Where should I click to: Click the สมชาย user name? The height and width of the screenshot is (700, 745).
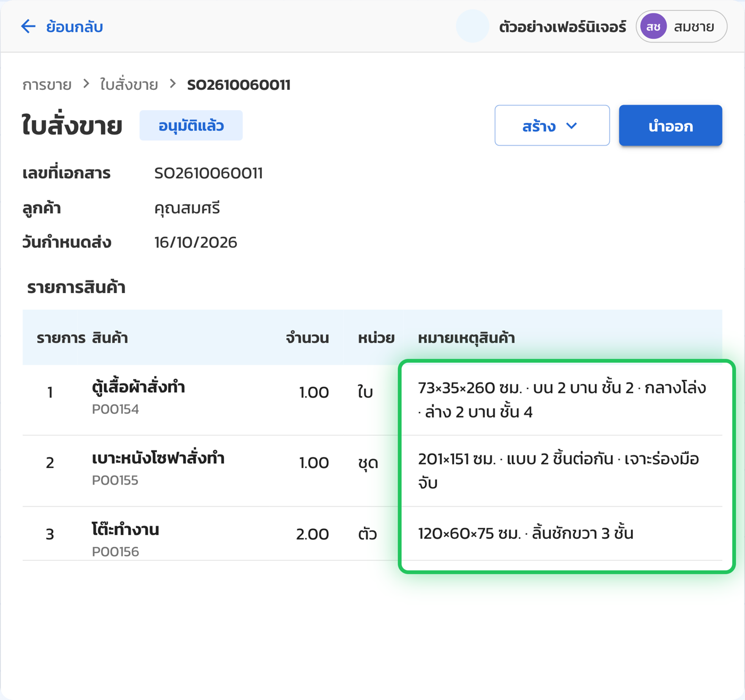point(694,27)
